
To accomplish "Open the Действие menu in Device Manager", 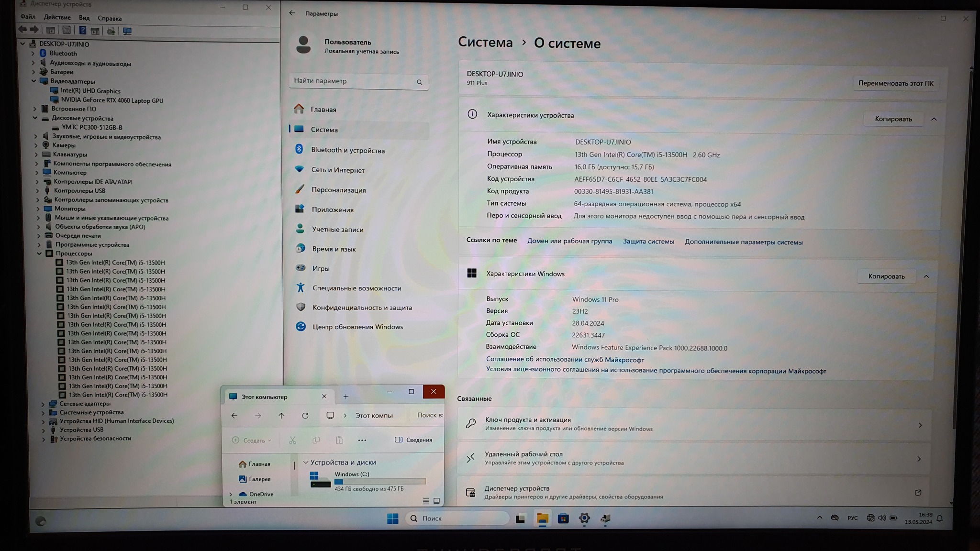I will tap(57, 17).
